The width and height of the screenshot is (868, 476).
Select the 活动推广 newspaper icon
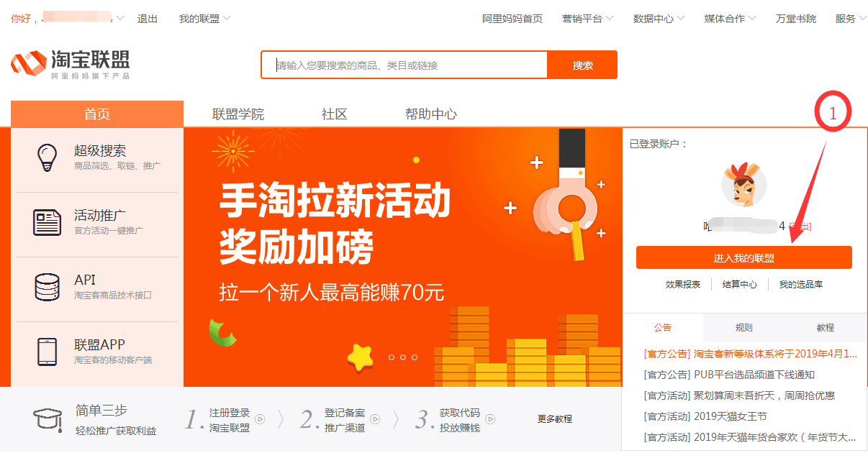coord(48,222)
